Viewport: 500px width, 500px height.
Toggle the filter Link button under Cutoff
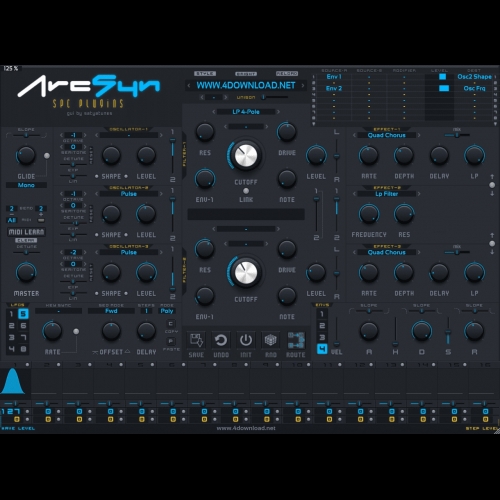point(246,191)
